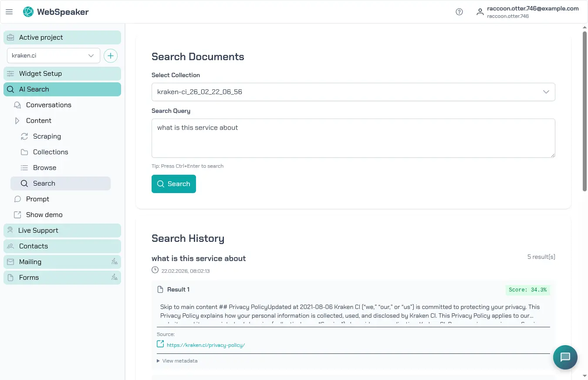Expand the Select Collection dropdown
This screenshot has height=380, width=588.
[353, 92]
